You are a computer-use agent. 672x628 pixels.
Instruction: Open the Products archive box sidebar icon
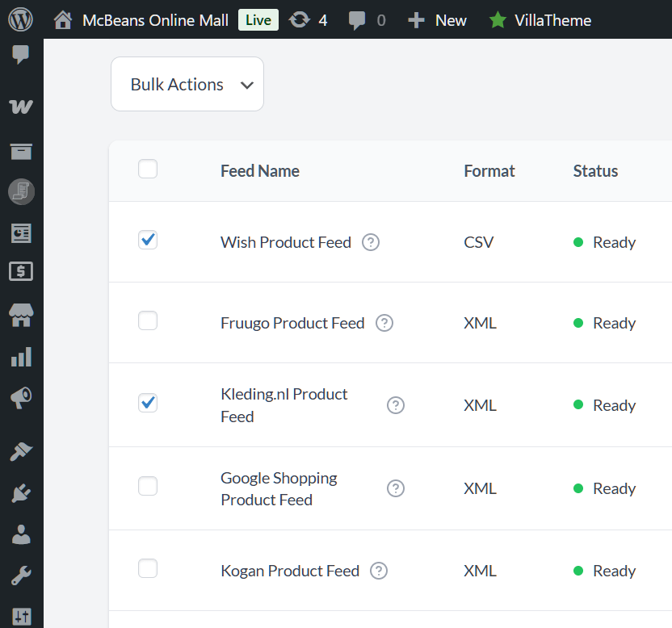pyautogui.click(x=21, y=151)
